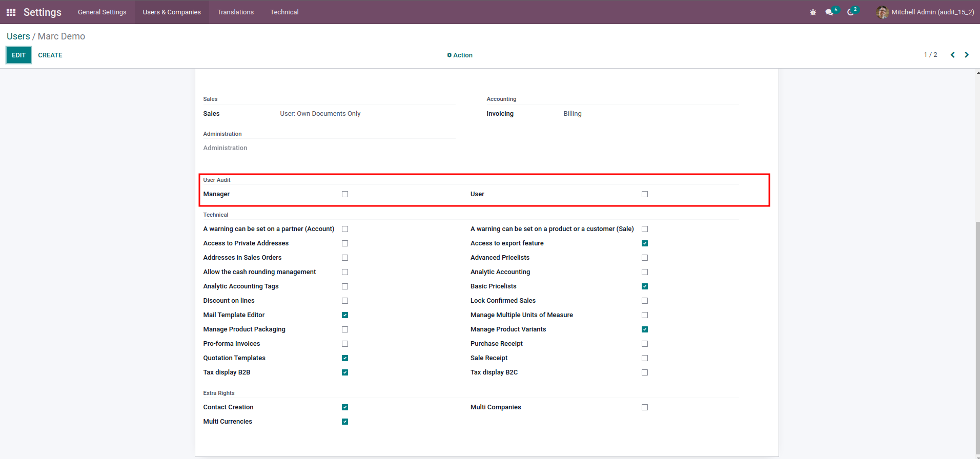Viewport: 980px width, 459px height.
Task: Toggle the Access to export feature checkbox
Action: tap(645, 243)
